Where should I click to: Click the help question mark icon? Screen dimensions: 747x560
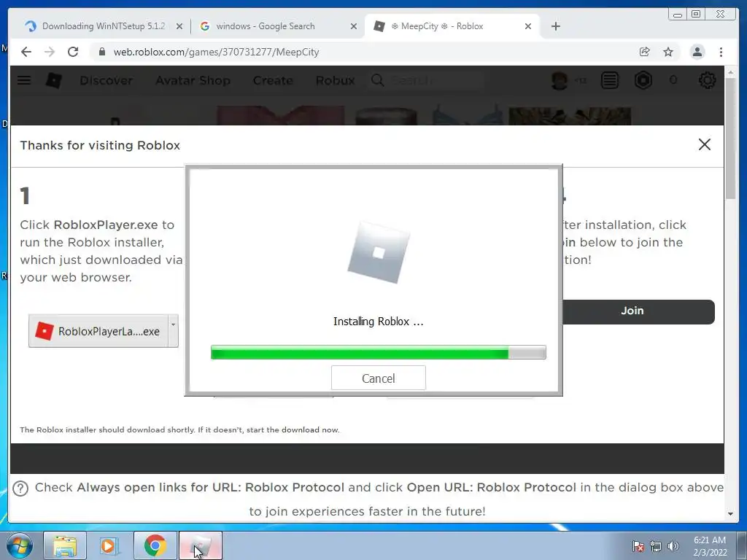click(20, 489)
